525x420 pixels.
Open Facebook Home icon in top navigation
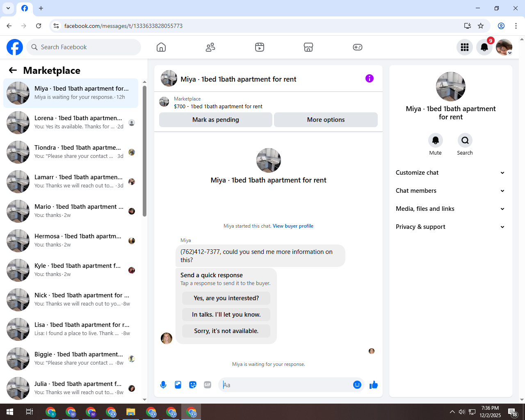tap(161, 47)
